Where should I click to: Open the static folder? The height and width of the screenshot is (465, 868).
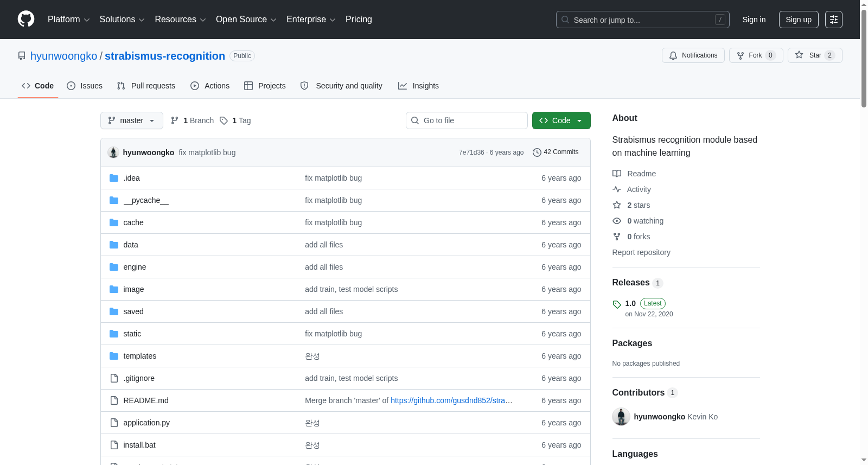point(132,334)
